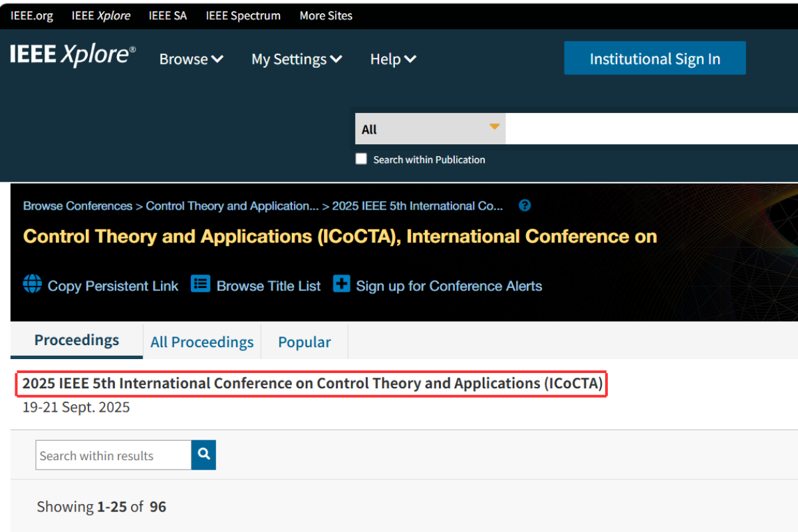Click the magnifier search results button
Image resolution: width=798 pixels, height=532 pixels.
tap(203, 455)
